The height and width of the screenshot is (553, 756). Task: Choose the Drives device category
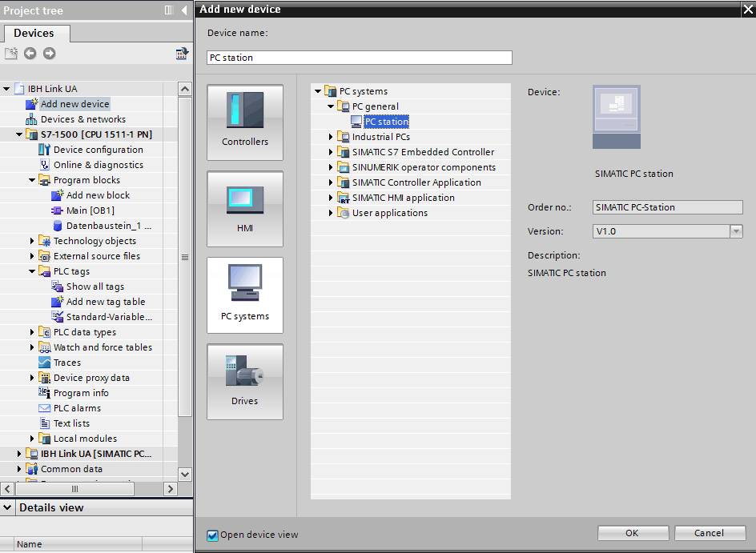click(x=245, y=381)
